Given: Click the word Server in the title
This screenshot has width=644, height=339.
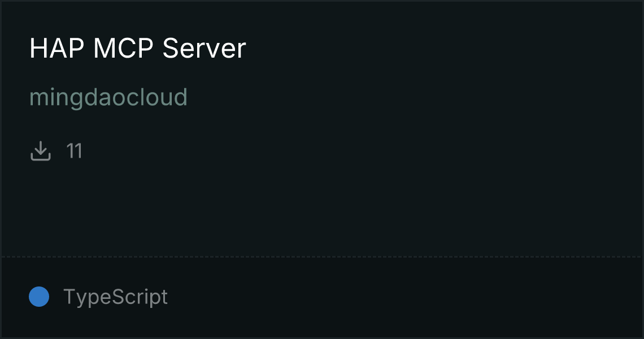Looking at the screenshot, I should [204, 48].
